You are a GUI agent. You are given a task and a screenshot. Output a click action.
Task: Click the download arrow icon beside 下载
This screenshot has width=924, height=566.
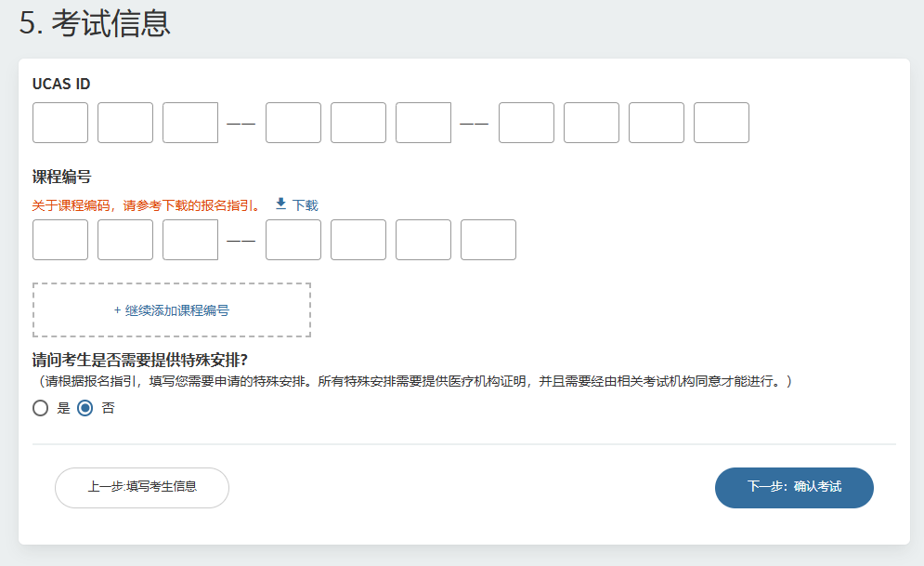(280, 204)
